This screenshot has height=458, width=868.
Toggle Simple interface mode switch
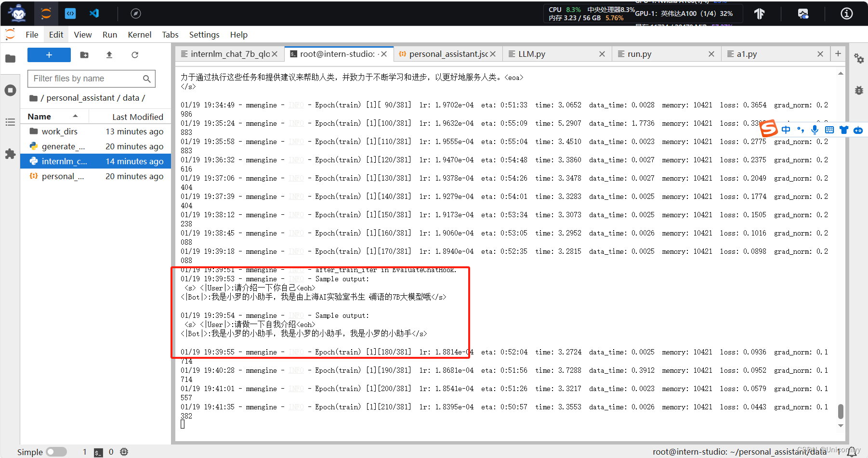pyautogui.click(x=56, y=452)
